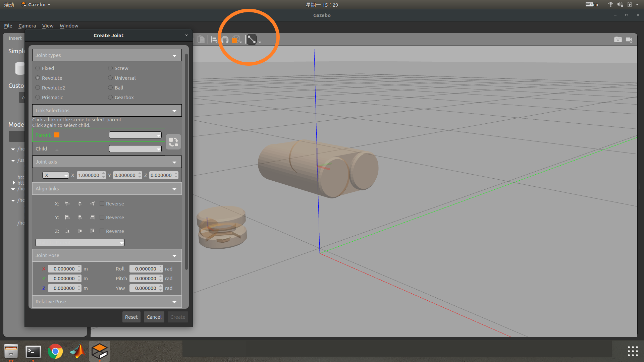Enable Reverse checkbox for X alignment
This screenshot has width=644, height=362.
click(102, 203)
